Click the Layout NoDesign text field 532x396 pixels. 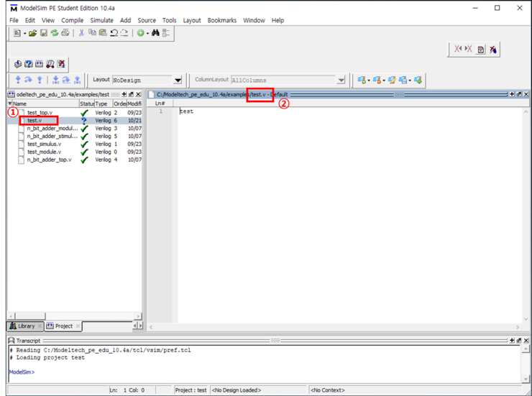[x=142, y=80]
